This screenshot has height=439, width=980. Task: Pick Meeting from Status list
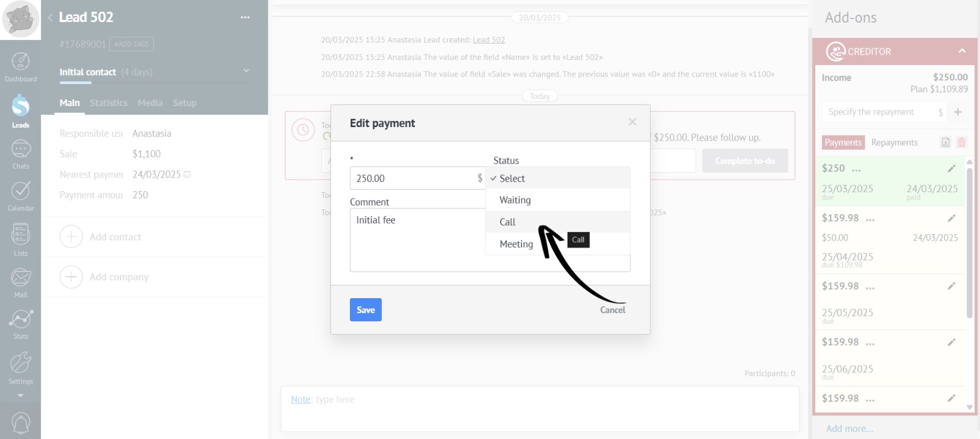[x=517, y=244]
